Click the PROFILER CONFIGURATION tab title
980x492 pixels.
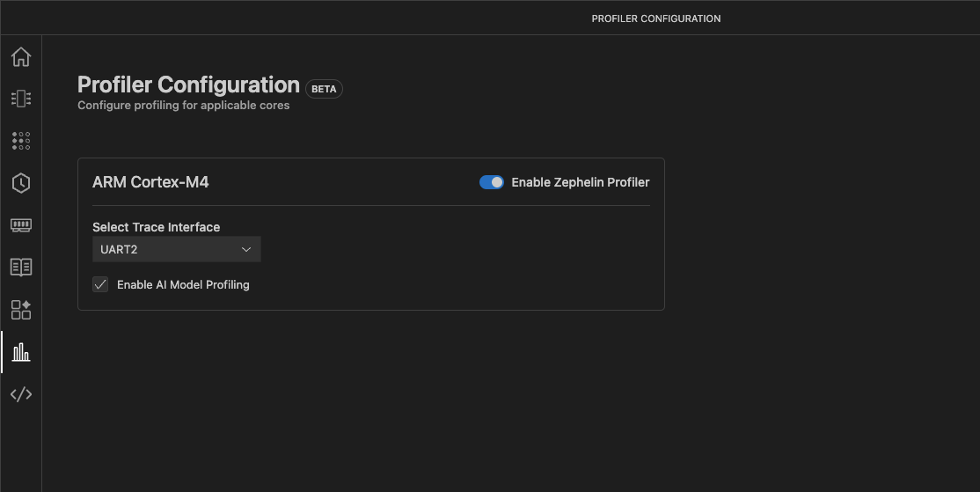point(655,18)
